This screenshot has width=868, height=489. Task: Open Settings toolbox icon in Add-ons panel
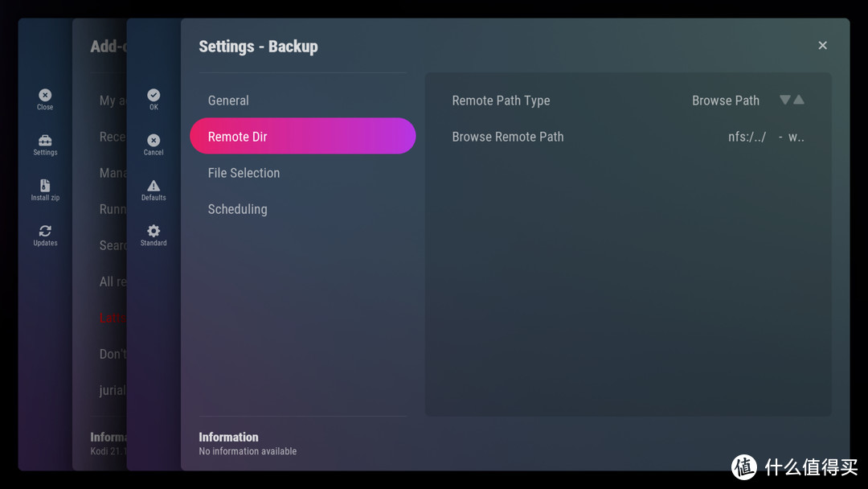(45, 141)
